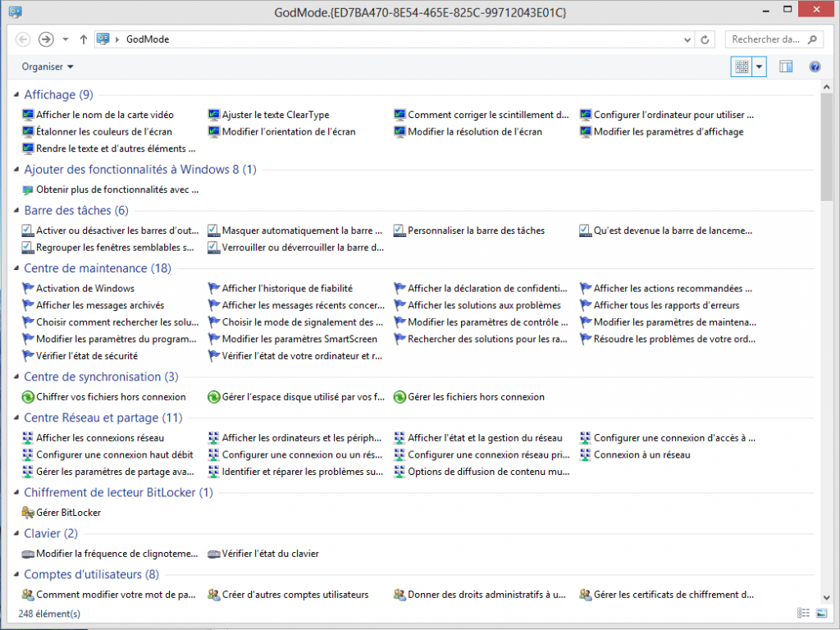Viewport: 840px width, 630px height.
Task: Click the Rechercher search field
Action: (767, 39)
